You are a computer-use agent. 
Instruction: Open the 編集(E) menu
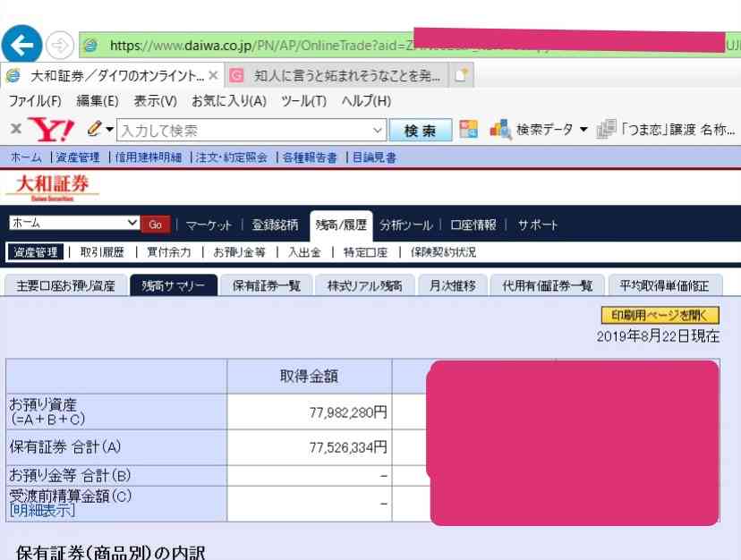coord(98,101)
